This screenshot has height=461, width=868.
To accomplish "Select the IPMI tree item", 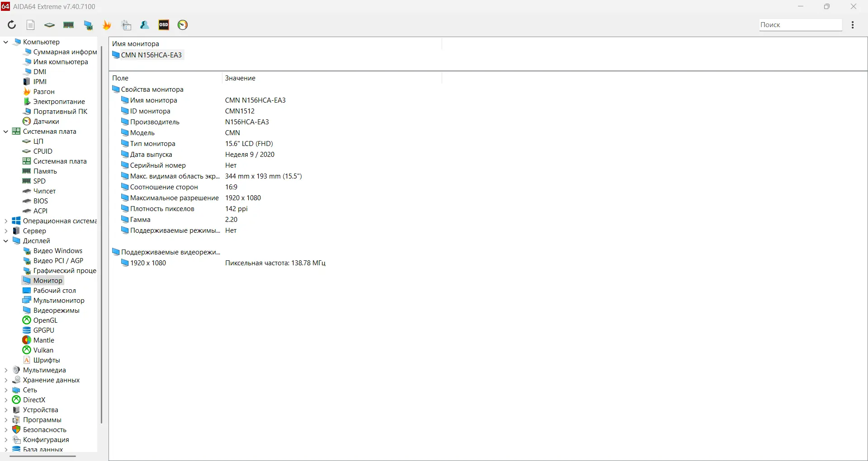I will 35,82.
